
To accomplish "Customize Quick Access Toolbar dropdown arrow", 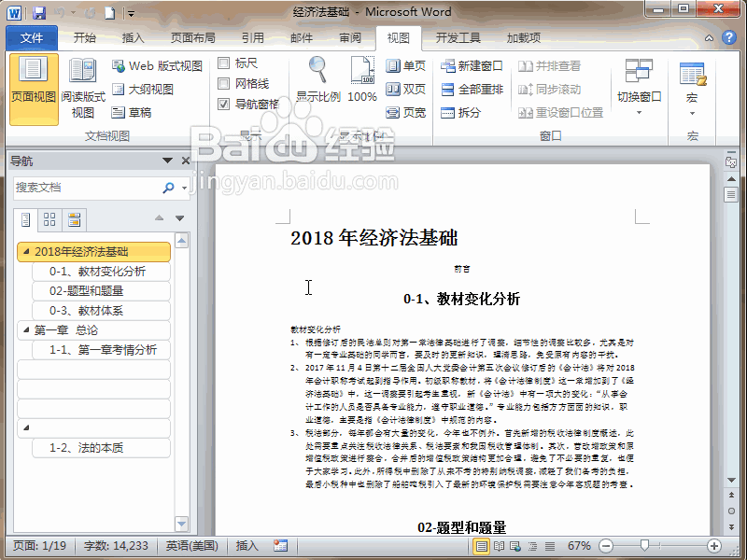I will click(131, 14).
